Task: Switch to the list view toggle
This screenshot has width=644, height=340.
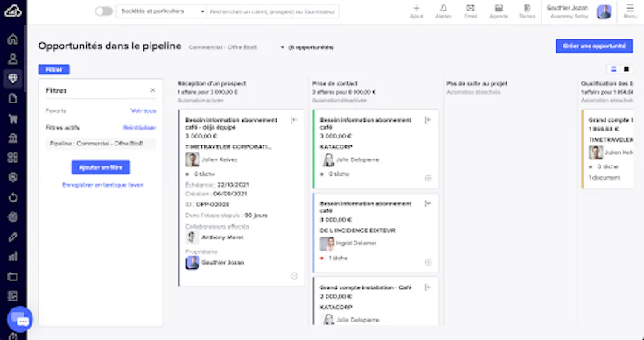Action: pos(613,69)
